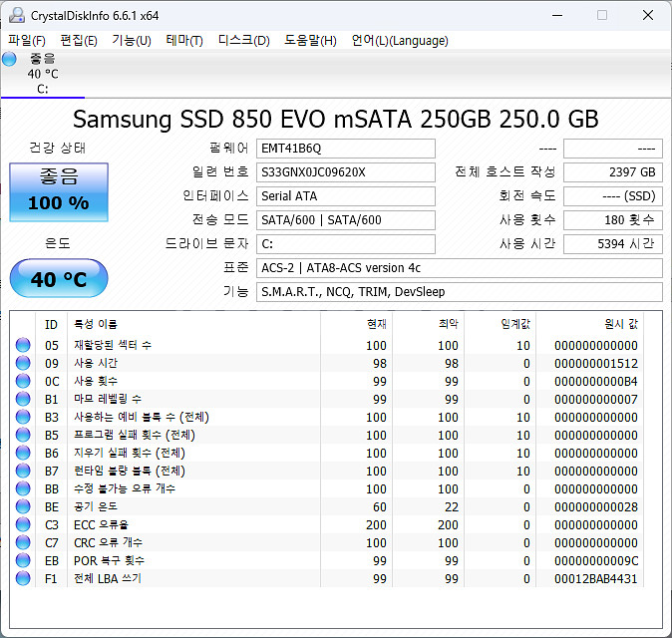This screenshot has width=672, height=638.
Task: Select the 재할당된 섹터 수 row
Action: (x=327, y=345)
